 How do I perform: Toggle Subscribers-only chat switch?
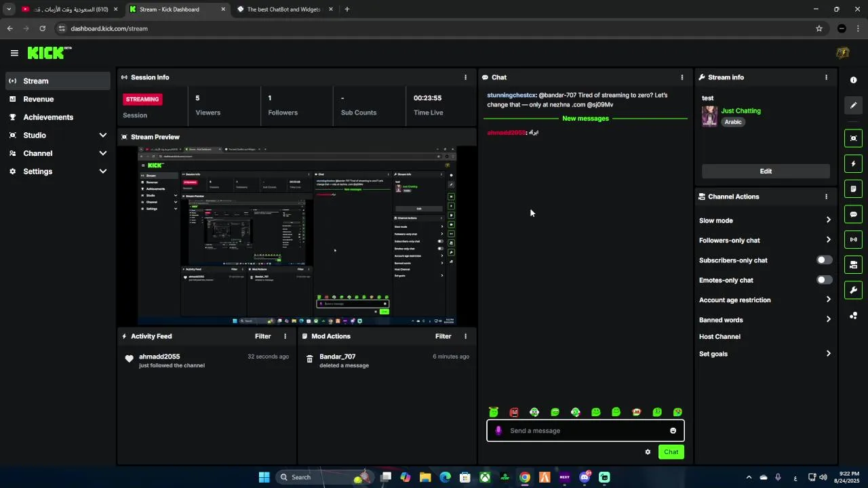824,260
